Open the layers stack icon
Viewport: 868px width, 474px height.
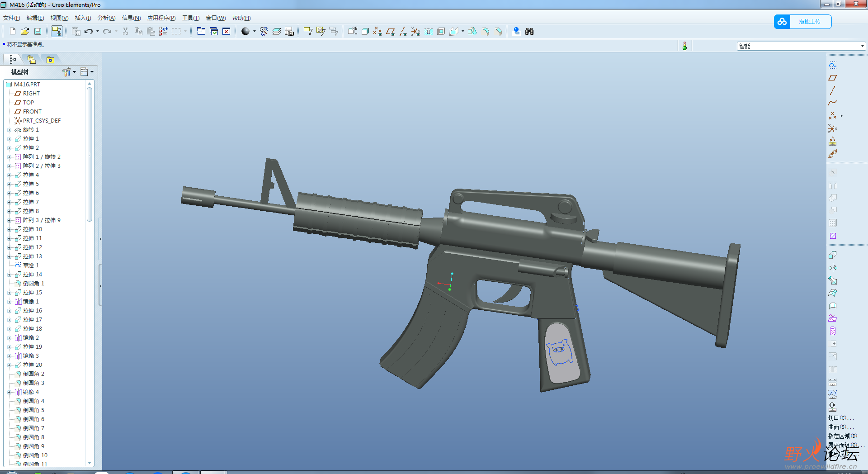coord(277,31)
